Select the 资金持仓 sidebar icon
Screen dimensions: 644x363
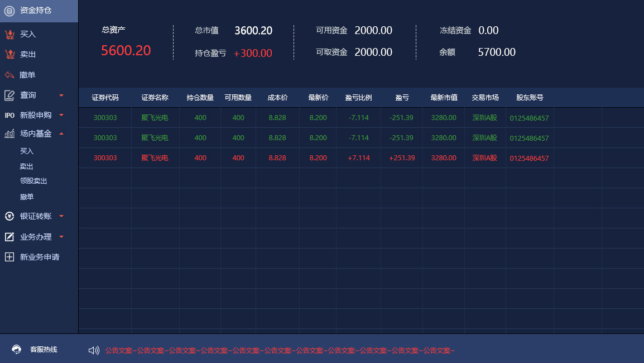coord(9,10)
